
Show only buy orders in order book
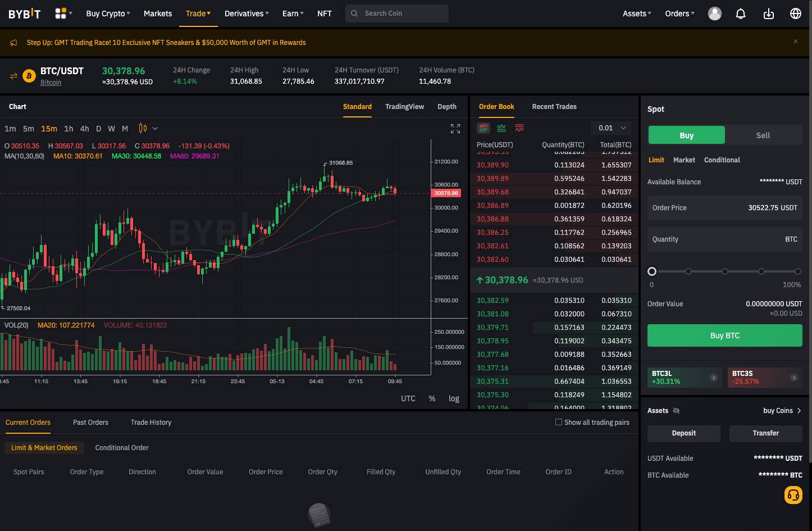coord(501,128)
